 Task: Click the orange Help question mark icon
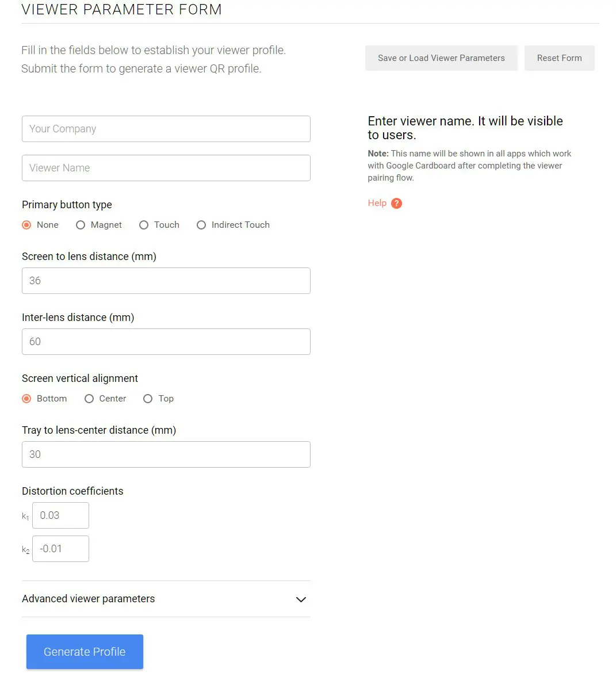396,204
